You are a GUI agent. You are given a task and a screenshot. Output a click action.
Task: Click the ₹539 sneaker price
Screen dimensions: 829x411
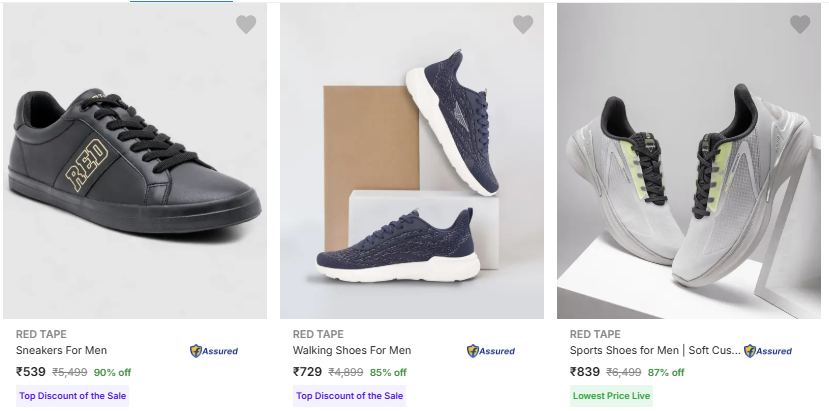31,372
